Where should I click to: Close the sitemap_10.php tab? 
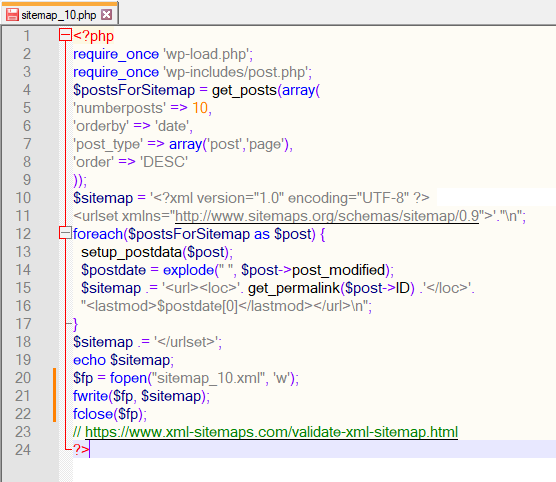(106, 15)
